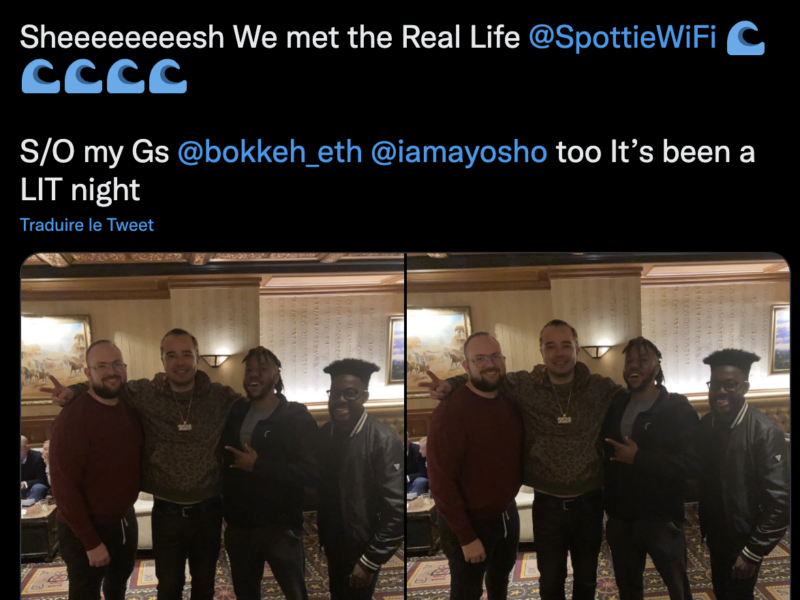800x600 pixels.
Task: Open the @iamayosho profile mention
Action: coord(459,152)
